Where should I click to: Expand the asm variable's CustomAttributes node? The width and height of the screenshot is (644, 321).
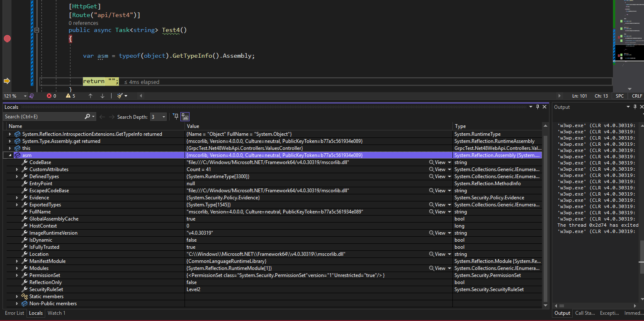click(17, 169)
